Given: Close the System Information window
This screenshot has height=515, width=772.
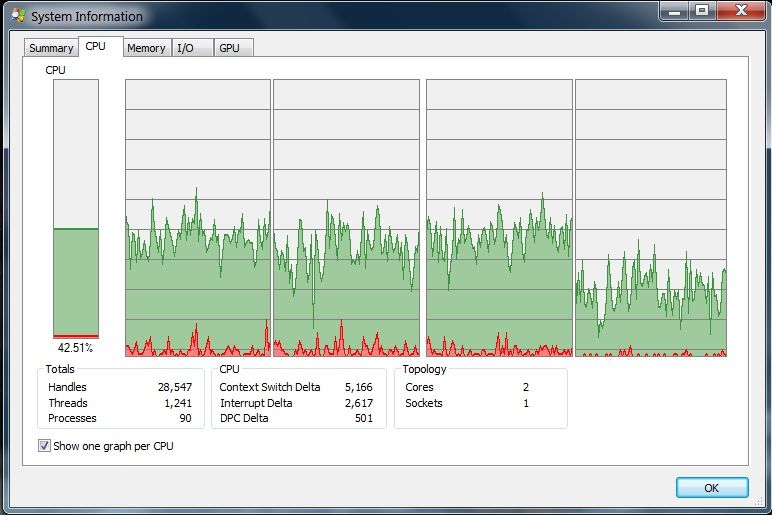Looking at the screenshot, I should [741, 11].
